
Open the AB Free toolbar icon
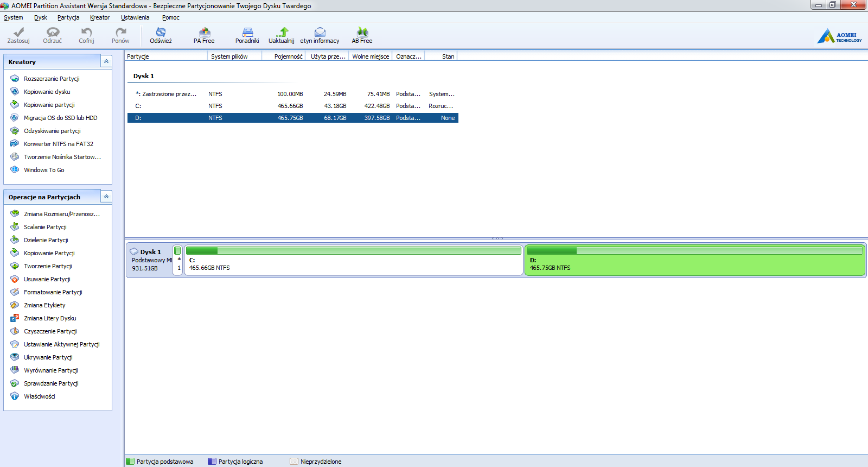click(x=362, y=32)
